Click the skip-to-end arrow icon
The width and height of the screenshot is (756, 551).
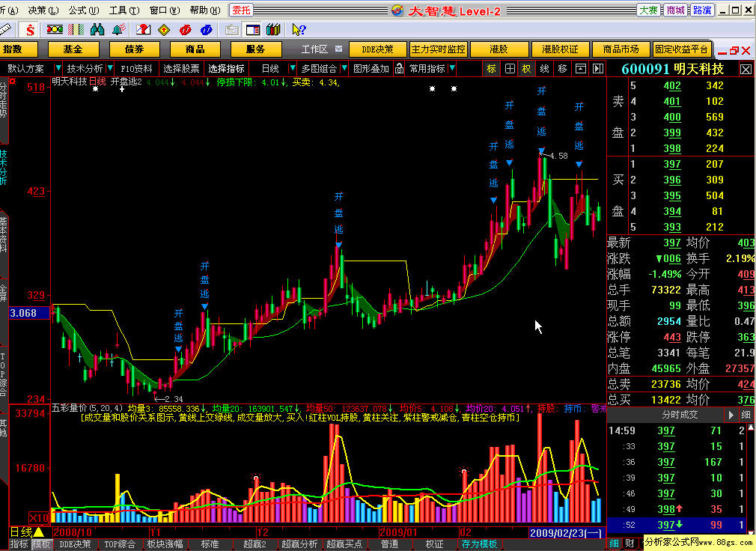(x=598, y=68)
